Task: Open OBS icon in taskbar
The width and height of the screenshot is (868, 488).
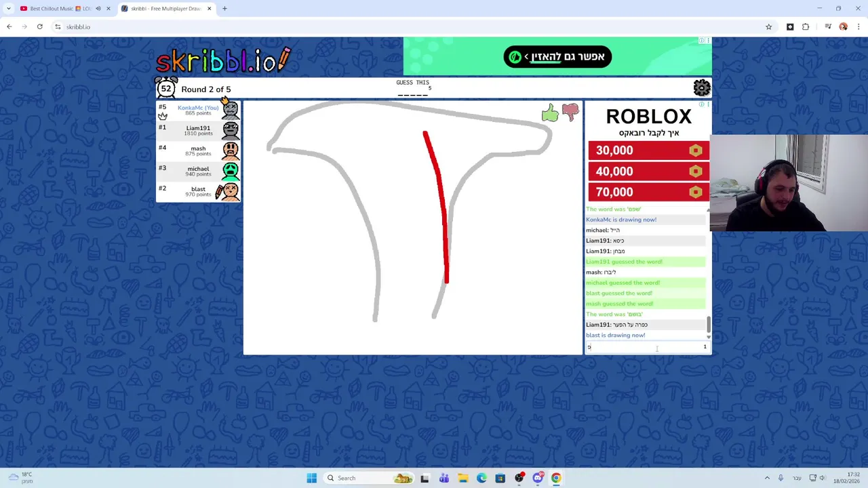Action: click(x=519, y=478)
